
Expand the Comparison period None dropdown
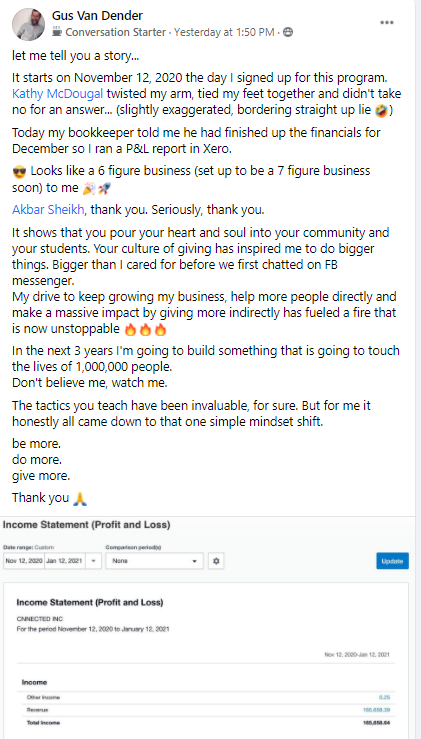click(155, 561)
